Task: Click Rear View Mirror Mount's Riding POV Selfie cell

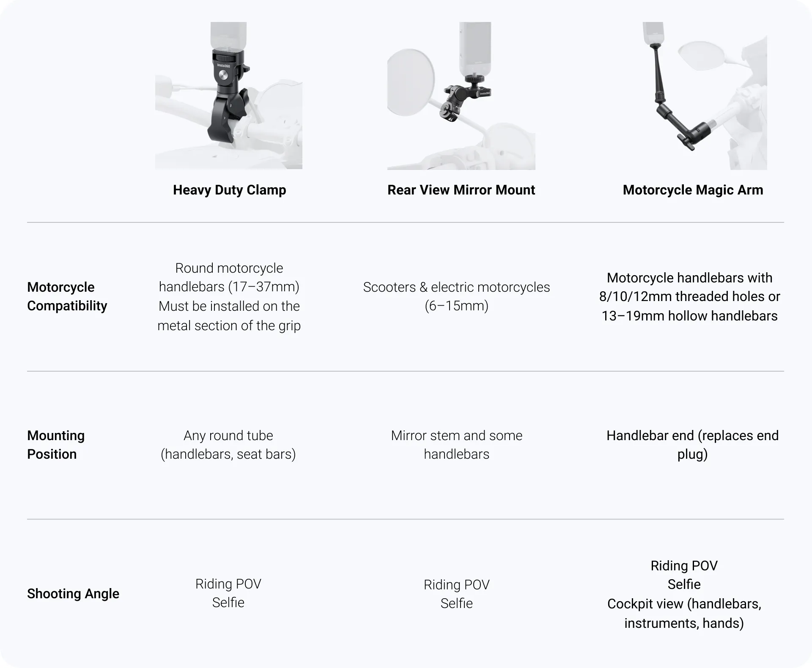Action: coord(456,594)
